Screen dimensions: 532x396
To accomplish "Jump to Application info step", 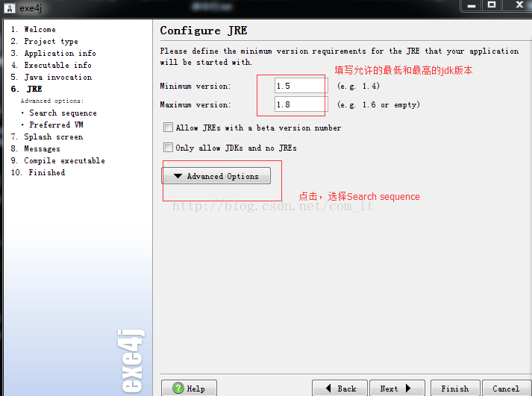I will pos(60,53).
